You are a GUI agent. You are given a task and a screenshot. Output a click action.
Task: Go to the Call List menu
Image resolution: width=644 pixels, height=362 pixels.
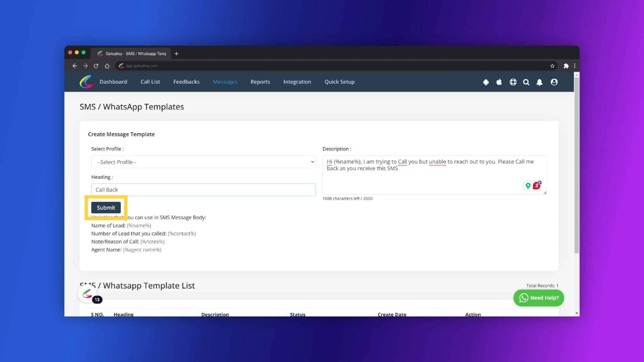coord(150,82)
